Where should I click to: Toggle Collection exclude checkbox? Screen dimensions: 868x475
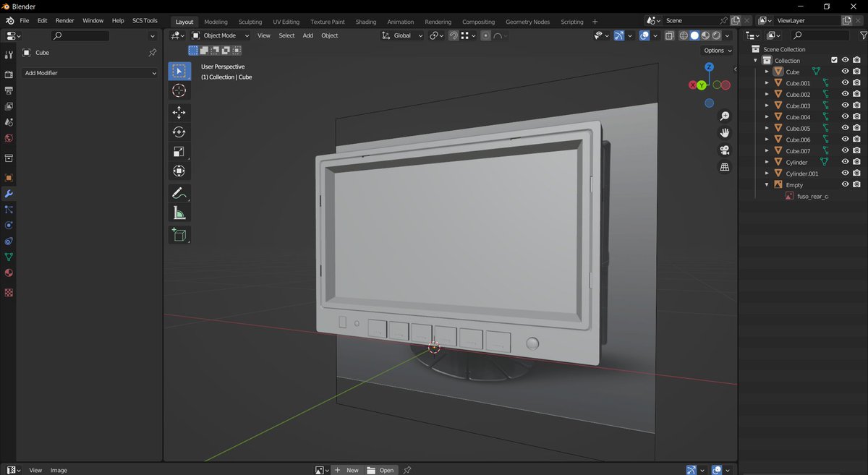click(x=834, y=60)
